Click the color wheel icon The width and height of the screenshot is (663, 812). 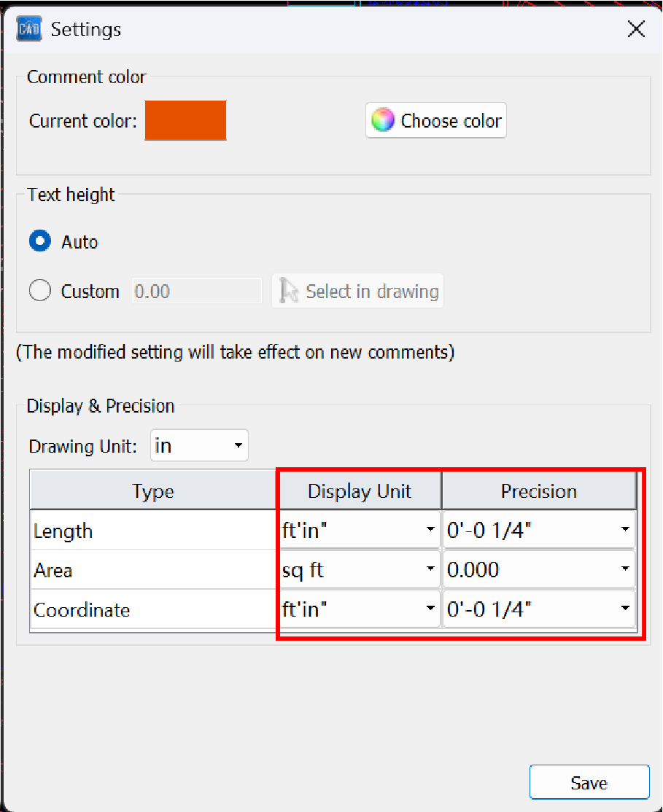pyautogui.click(x=383, y=120)
